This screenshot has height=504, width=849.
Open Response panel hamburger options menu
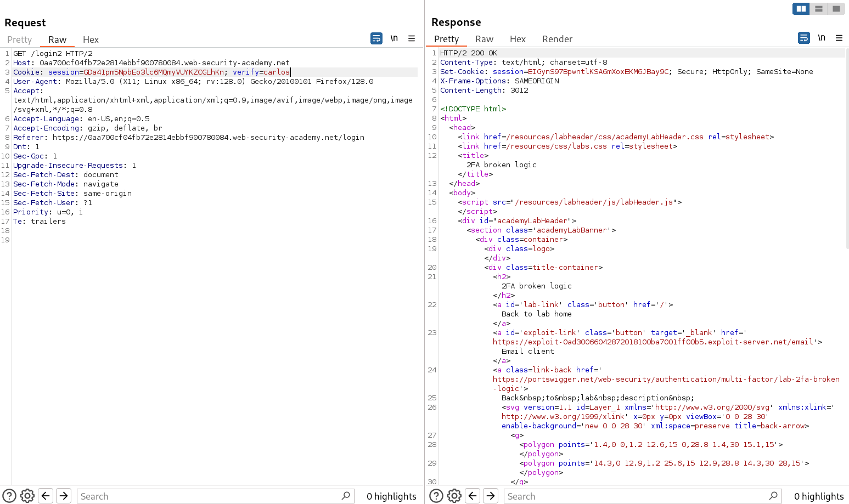pyautogui.click(x=839, y=38)
